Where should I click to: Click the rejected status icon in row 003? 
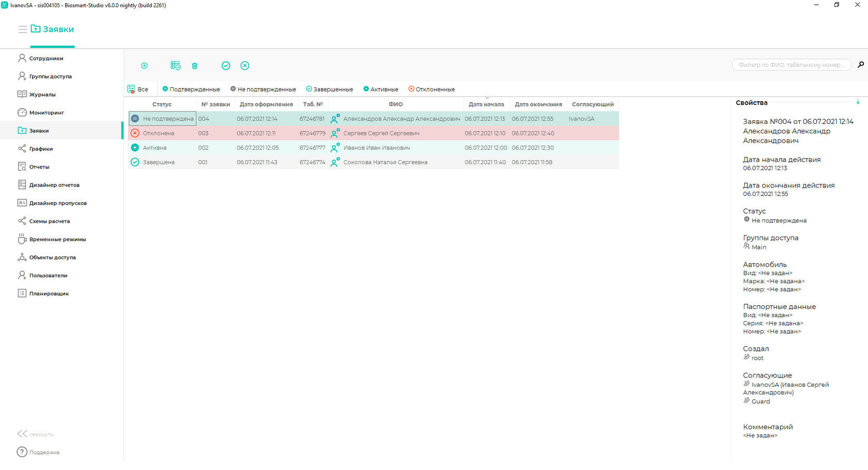pos(135,133)
